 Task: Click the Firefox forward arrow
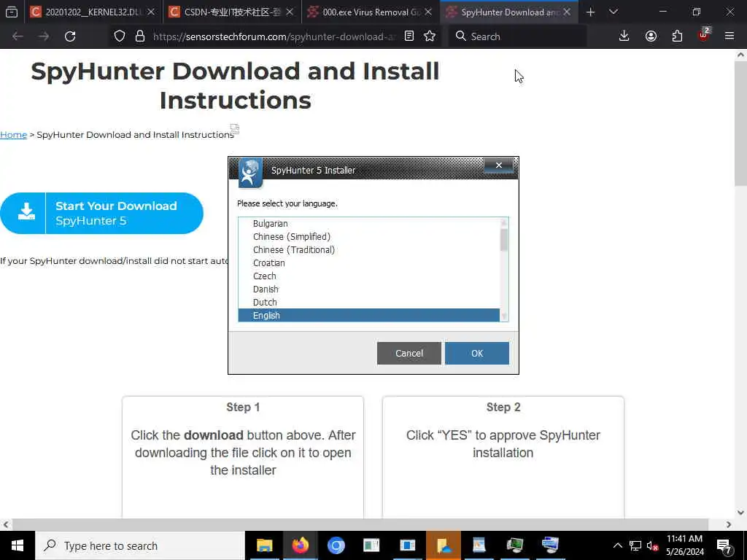click(44, 36)
